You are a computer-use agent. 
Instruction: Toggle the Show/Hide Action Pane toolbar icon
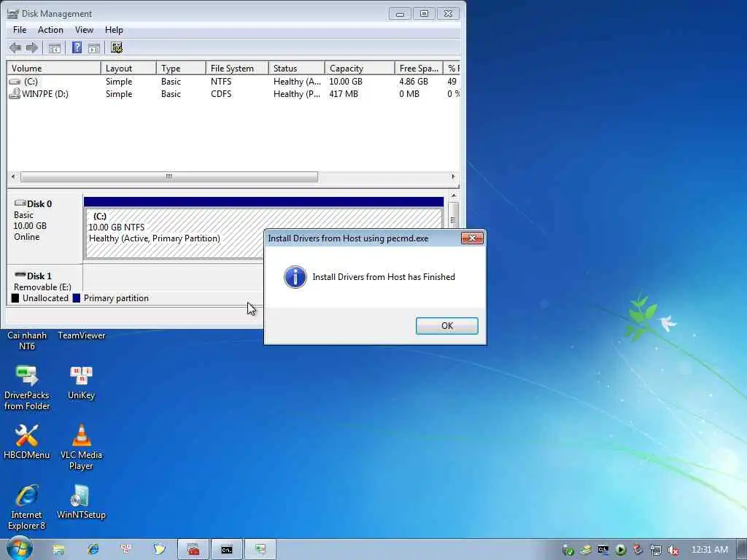[94, 47]
